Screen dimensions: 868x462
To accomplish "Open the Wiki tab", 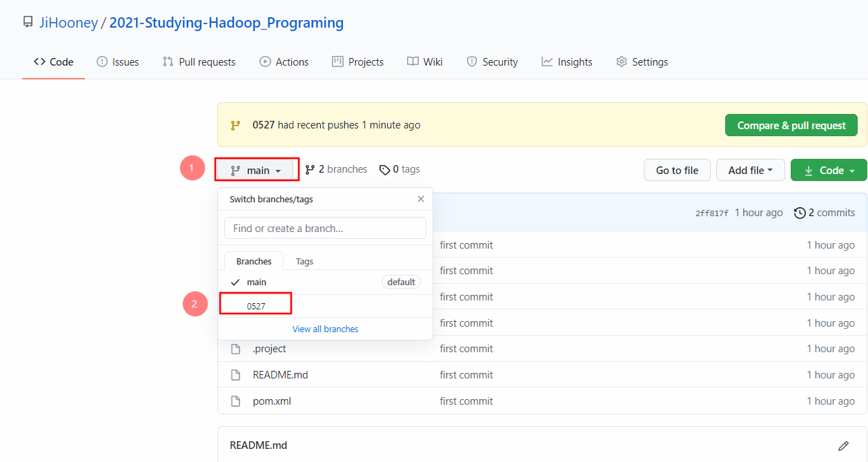I will [425, 62].
